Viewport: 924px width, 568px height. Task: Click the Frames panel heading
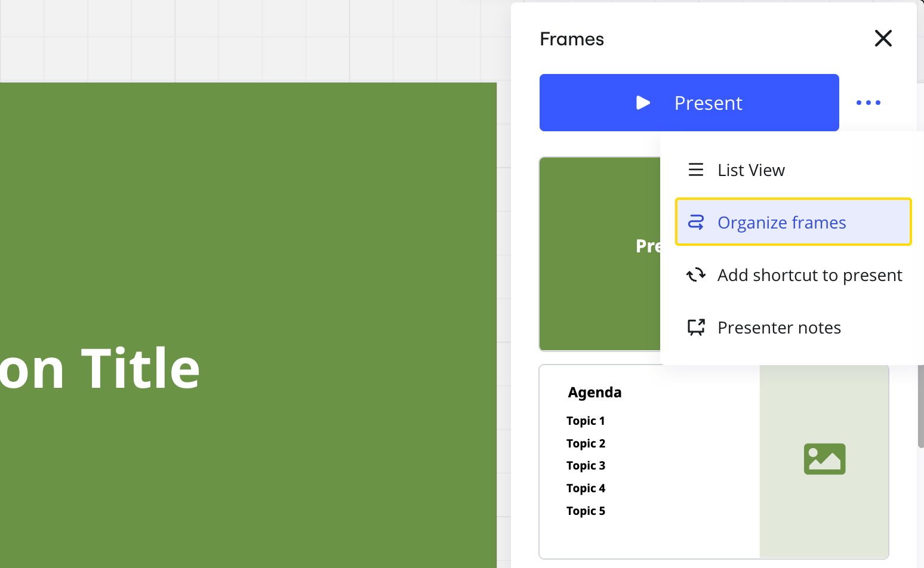tap(571, 38)
